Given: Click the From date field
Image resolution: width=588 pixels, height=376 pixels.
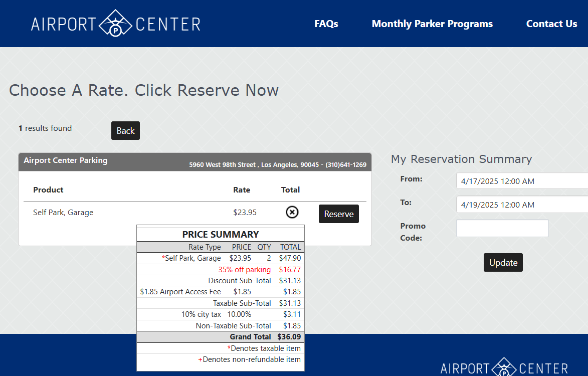Looking at the screenshot, I should coord(521,181).
